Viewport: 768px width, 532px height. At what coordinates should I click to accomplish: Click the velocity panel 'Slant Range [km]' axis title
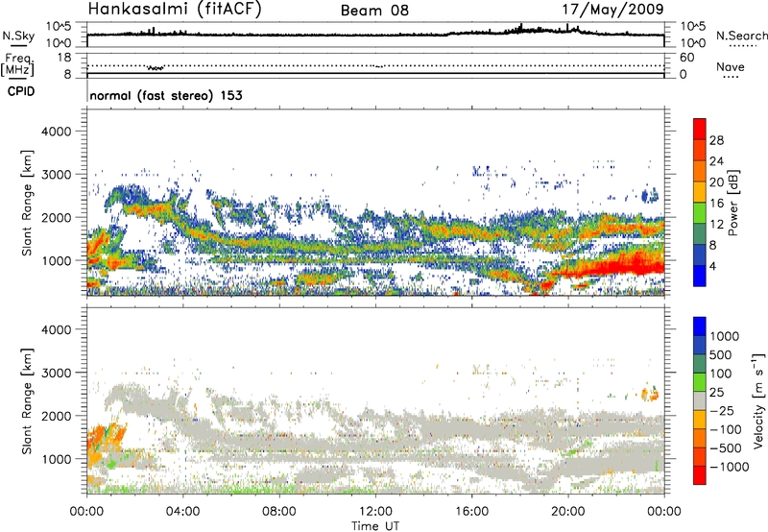[x=27, y=401]
